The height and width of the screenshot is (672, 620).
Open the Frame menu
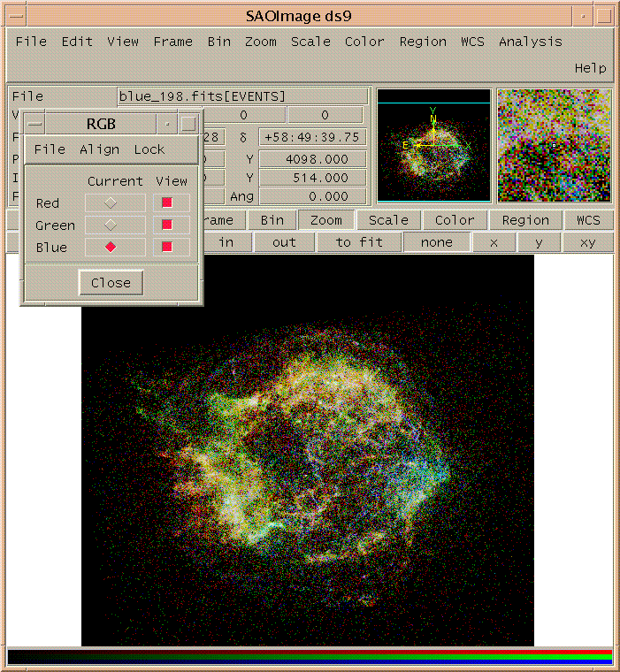click(x=172, y=42)
